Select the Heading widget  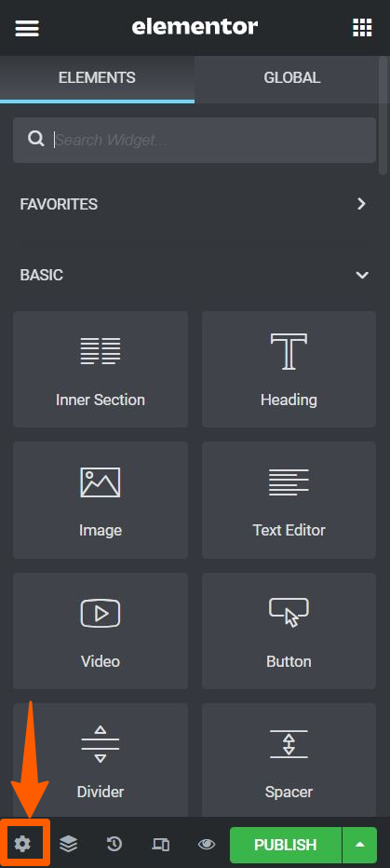pos(289,369)
